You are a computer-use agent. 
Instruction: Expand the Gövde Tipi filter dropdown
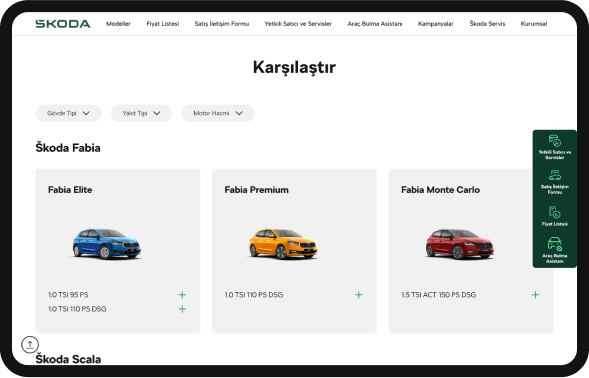click(x=68, y=113)
